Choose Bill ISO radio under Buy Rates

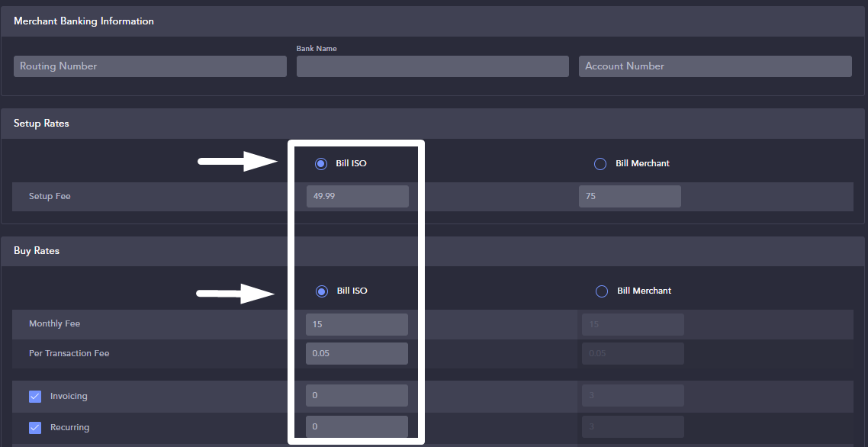click(x=322, y=291)
